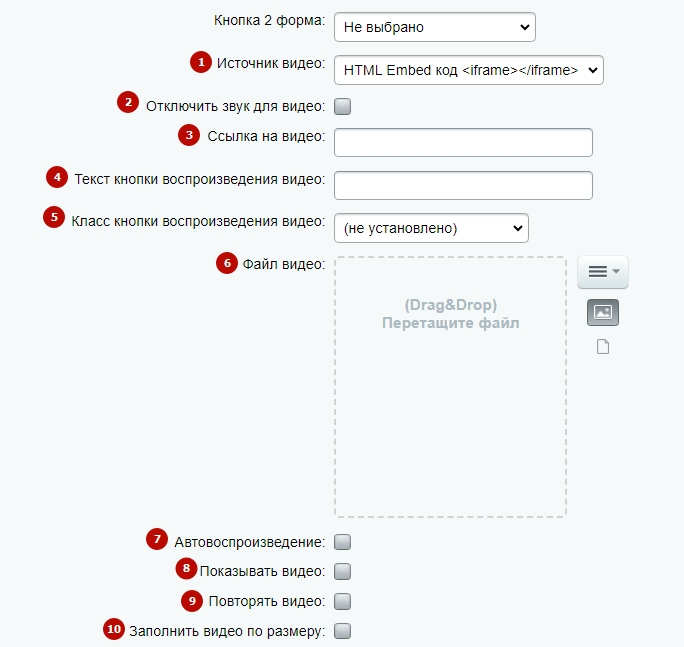Click red marker number 1

201,62
